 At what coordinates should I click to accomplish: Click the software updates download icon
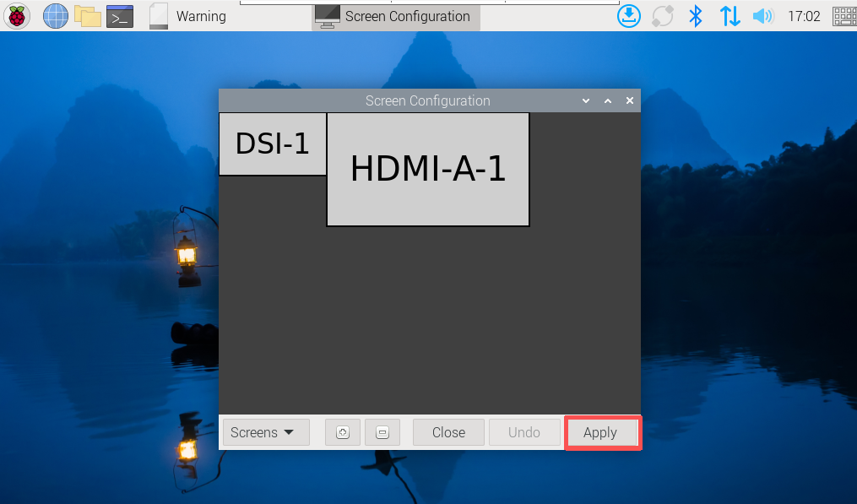tap(629, 15)
